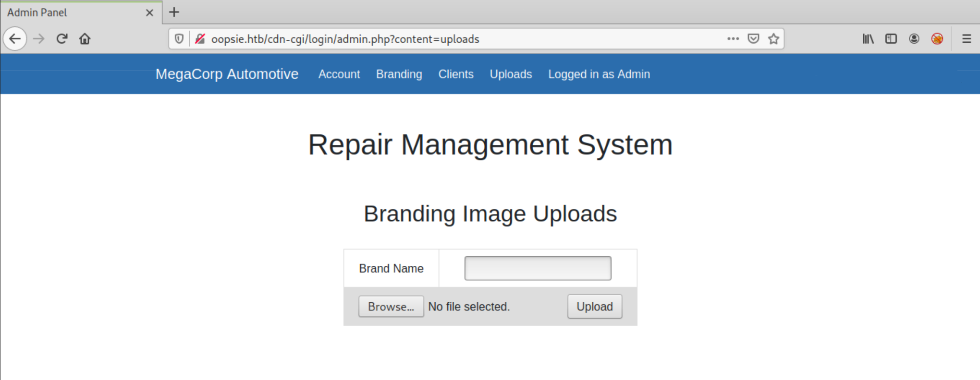Go to the browser home page
Viewport: 980px width, 380px height.
click(85, 39)
